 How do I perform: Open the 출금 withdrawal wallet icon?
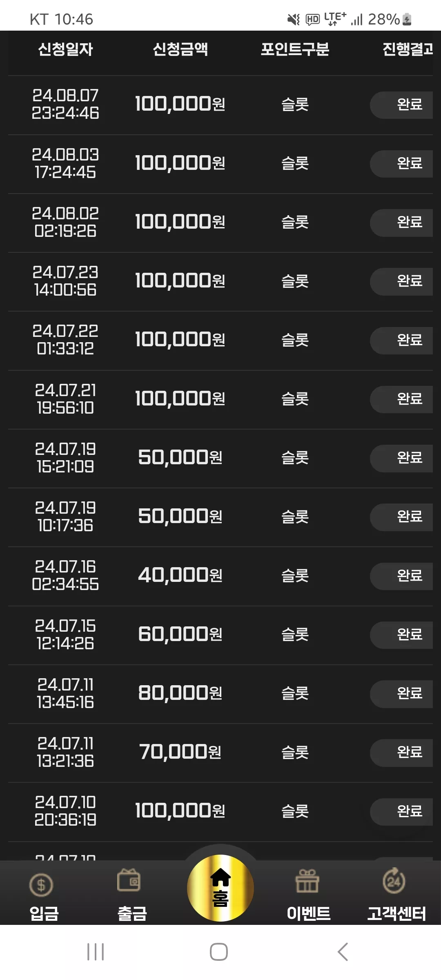(x=129, y=880)
